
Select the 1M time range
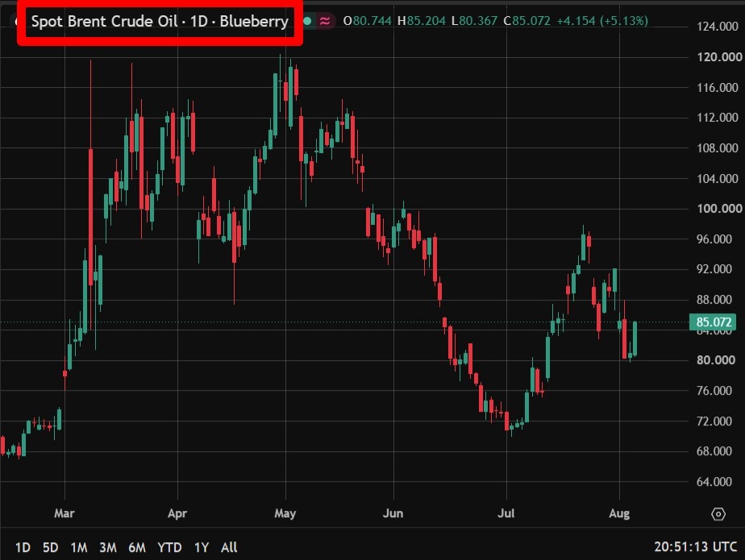point(79,548)
